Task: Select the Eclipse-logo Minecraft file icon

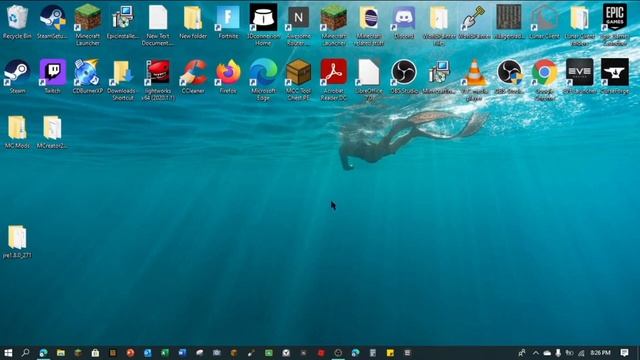Action: 369,18
